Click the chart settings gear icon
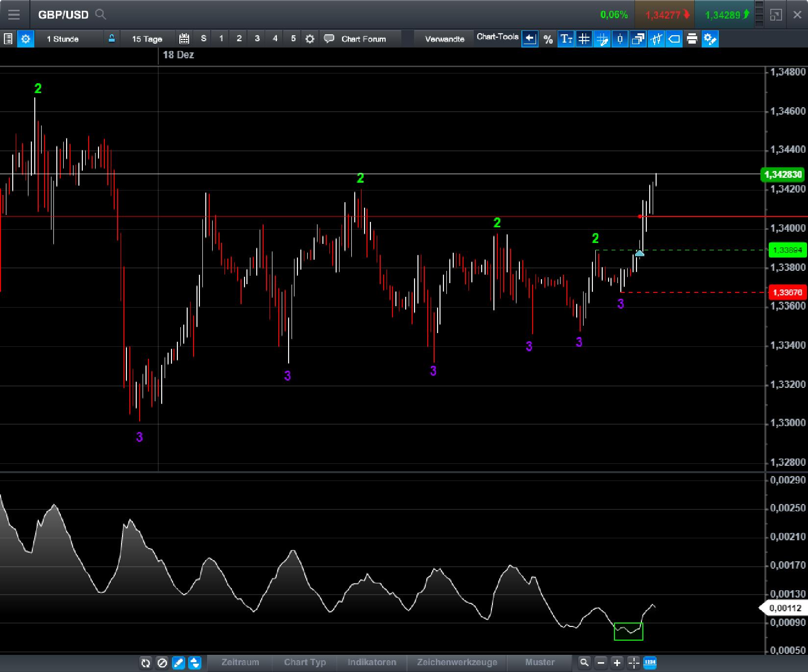 click(310, 39)
